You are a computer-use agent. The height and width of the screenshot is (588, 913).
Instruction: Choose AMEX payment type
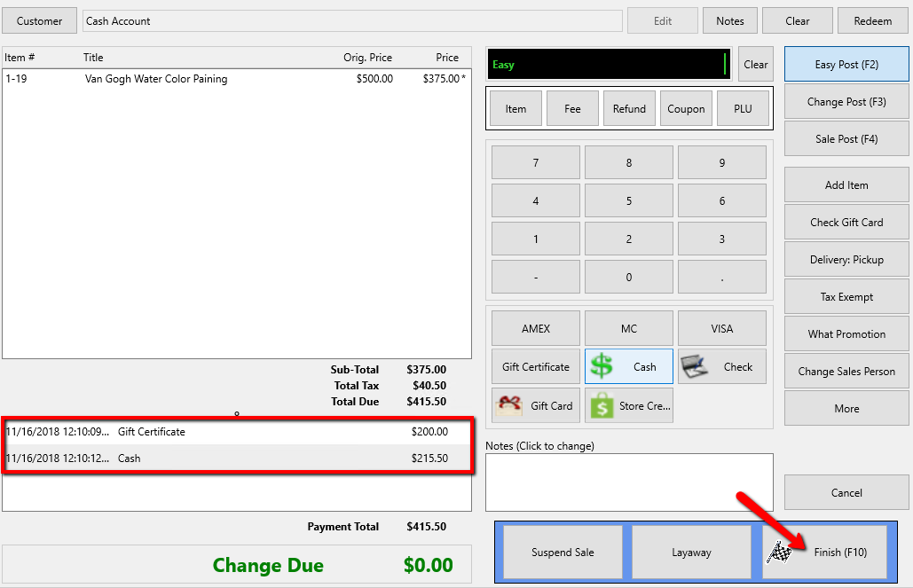click(x=536, y=328)
